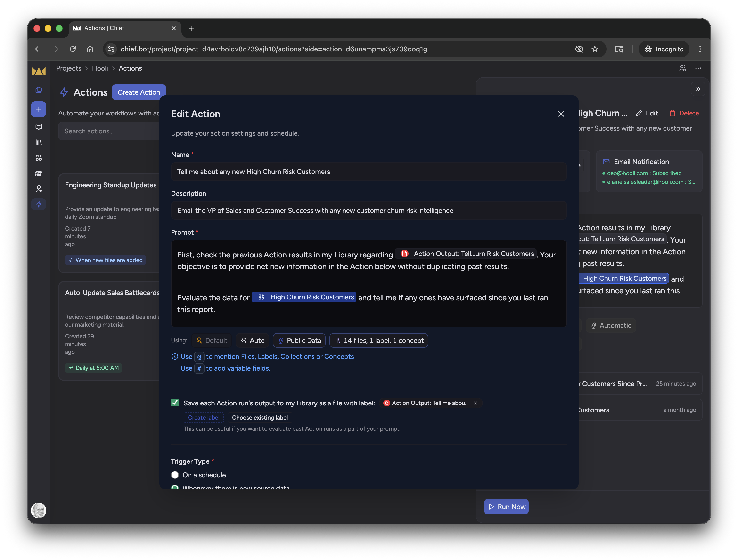Viewport: 738px width, 560px height.
Task: Bookmark this page with the star icon
Action: pos(595,49)
